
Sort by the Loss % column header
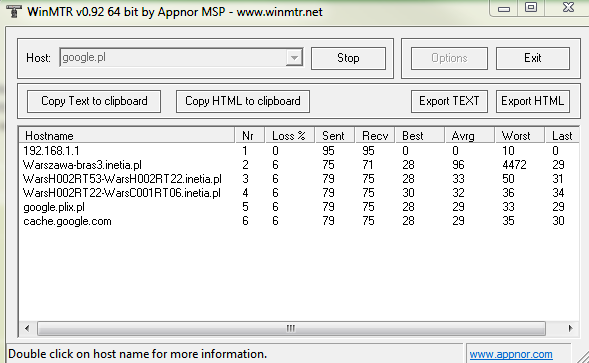(x=290, y=136)
